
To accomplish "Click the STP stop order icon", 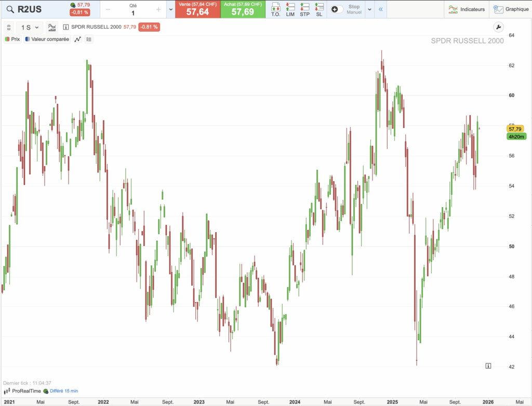I will (x=304, y=9).
